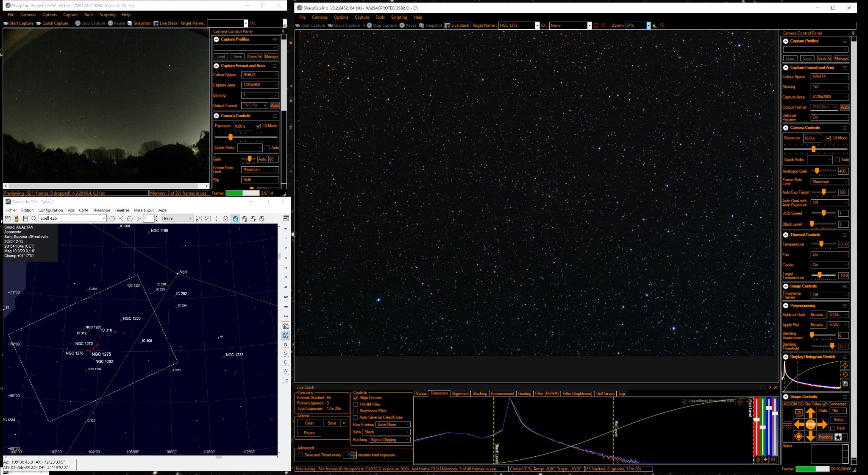Switch to the Alignment tab in Live Stack
This screenshot has width=868, height=475.
click(460, 394)
